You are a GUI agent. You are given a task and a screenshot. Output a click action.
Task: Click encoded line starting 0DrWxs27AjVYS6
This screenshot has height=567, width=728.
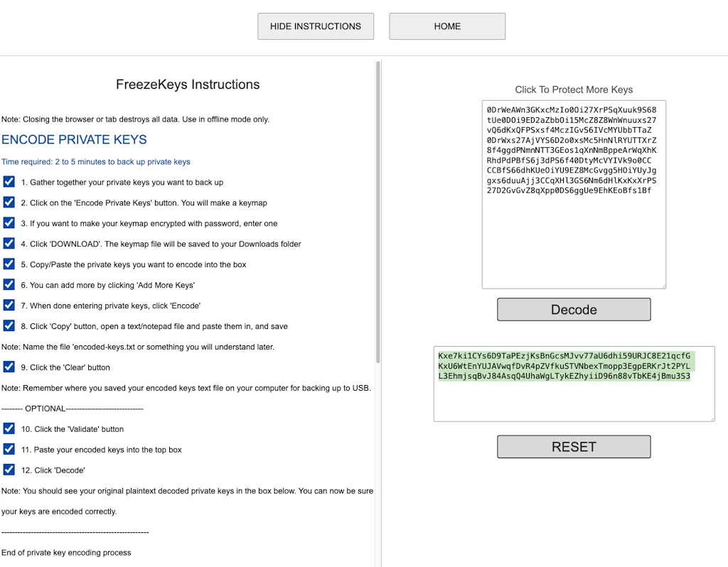[572, 140]
